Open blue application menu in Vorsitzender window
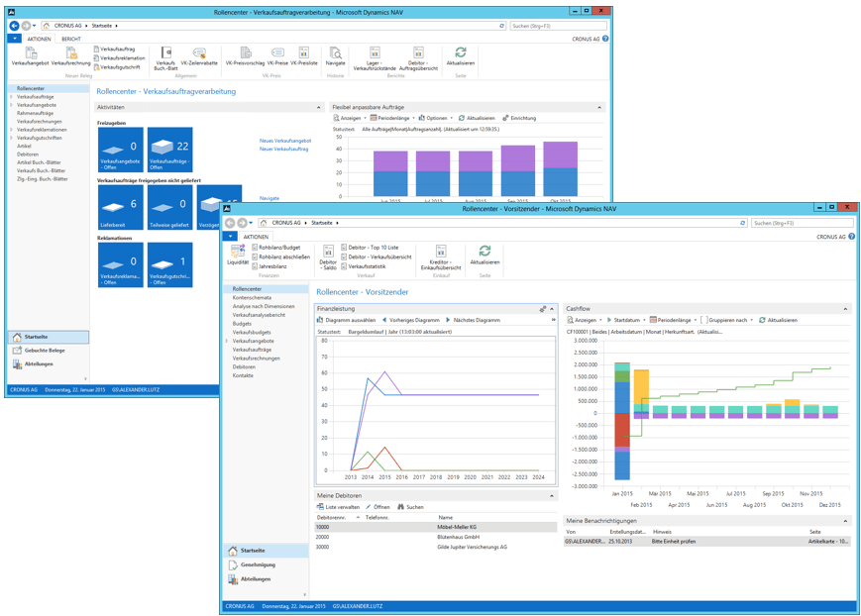Image resolution: width=861 pixels, height=616 pixels. point(230,237)
